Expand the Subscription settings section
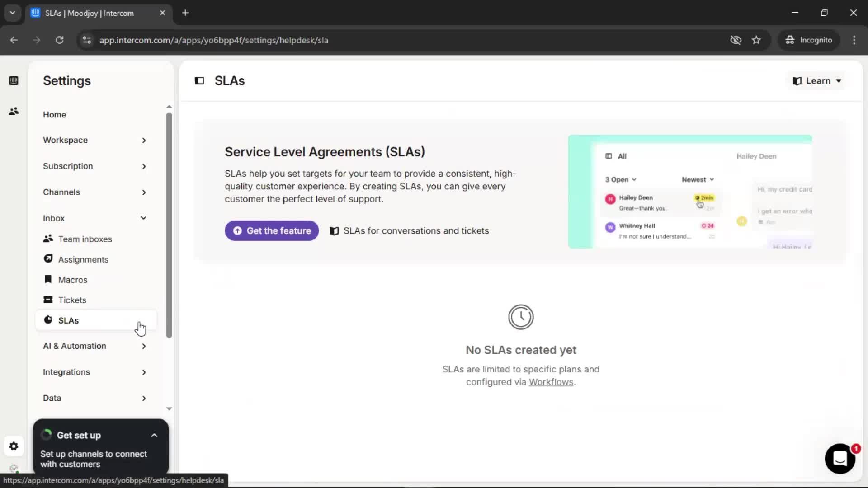This screenshot has height=488, width=868. tap(95, 166)
